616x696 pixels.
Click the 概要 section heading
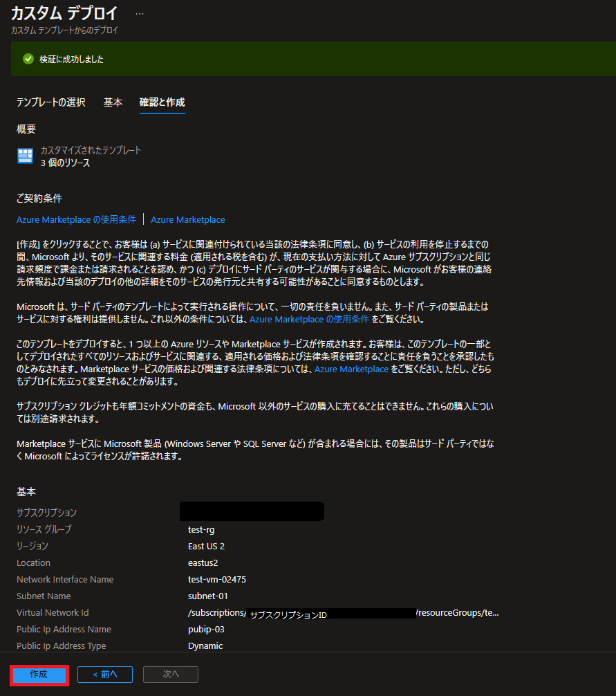click(26, 129)
